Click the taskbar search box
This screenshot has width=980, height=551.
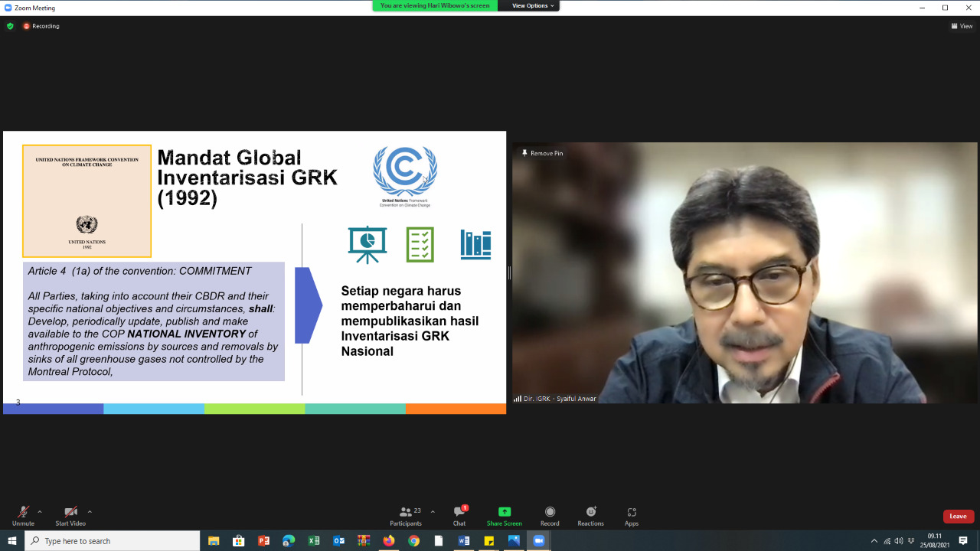point(113,541)
